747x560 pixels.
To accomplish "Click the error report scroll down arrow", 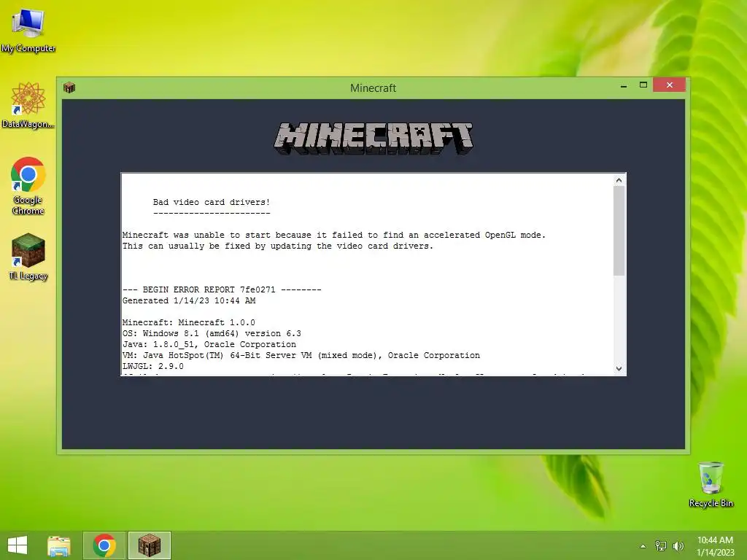I will click(x=619, y=368).
